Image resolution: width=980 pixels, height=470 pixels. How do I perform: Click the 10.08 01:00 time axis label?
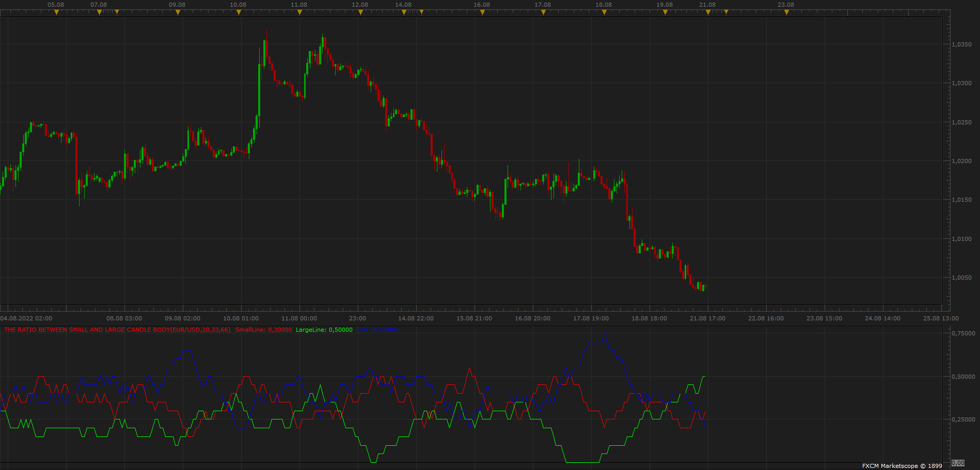click(241, 318)
